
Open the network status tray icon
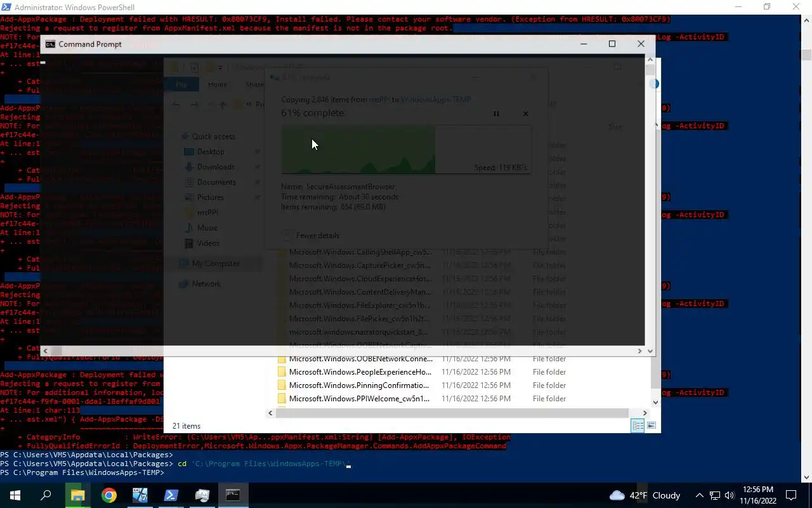(x=714, y=495)
